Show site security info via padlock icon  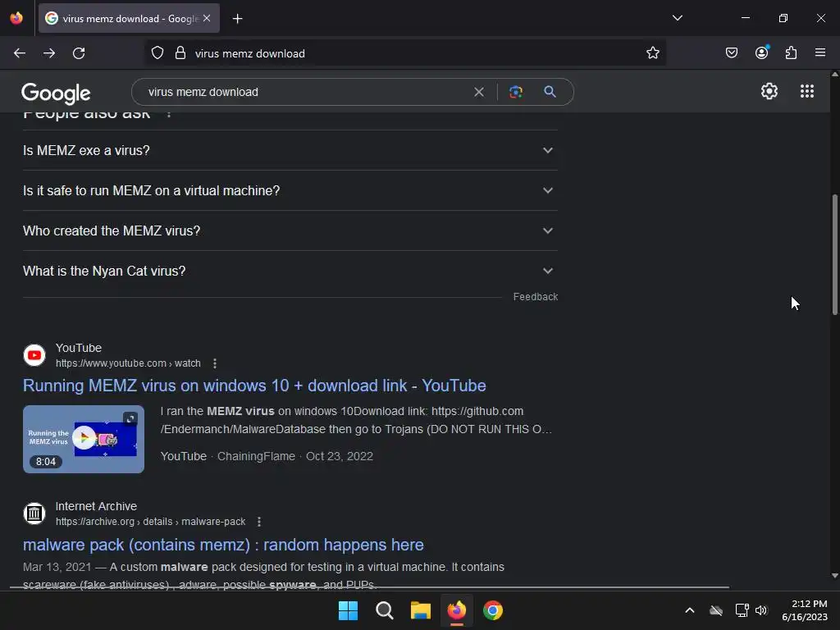[x=180, y=53]
